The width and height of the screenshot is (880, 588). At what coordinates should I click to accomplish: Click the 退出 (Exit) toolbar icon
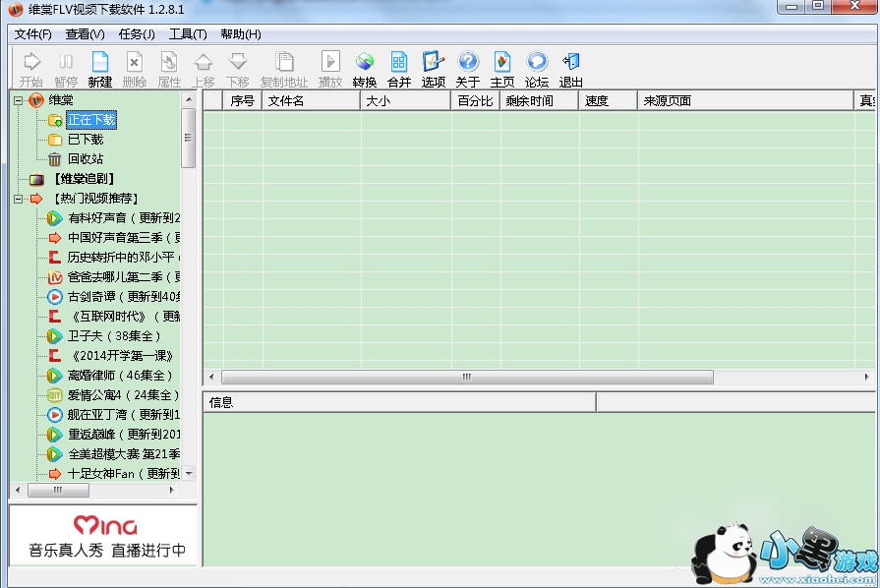(x=570, y=69)
